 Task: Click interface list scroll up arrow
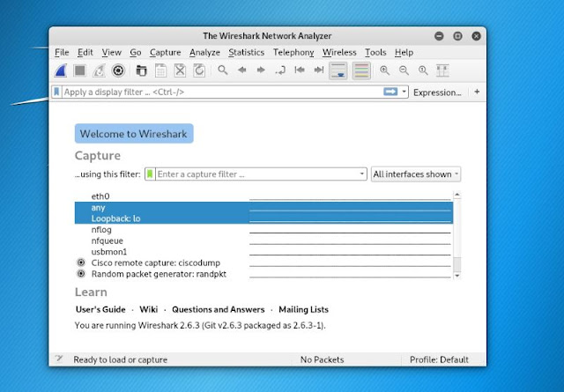(x=457, y=195)
